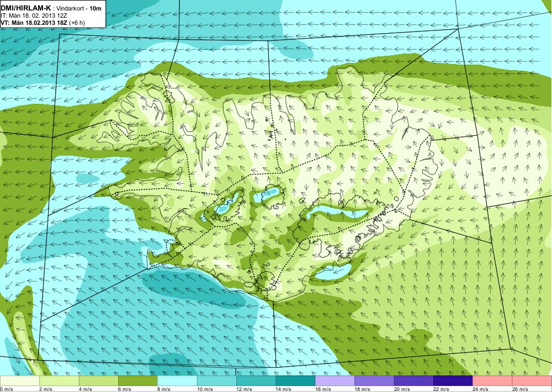Click the '14 m/s' legend label

(283, 389)
